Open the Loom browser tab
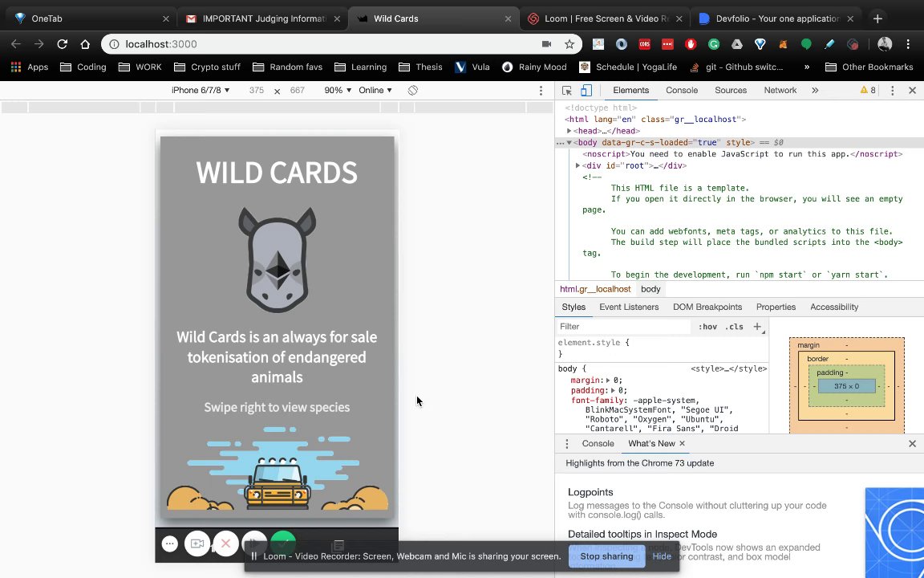 coord(606,19)
